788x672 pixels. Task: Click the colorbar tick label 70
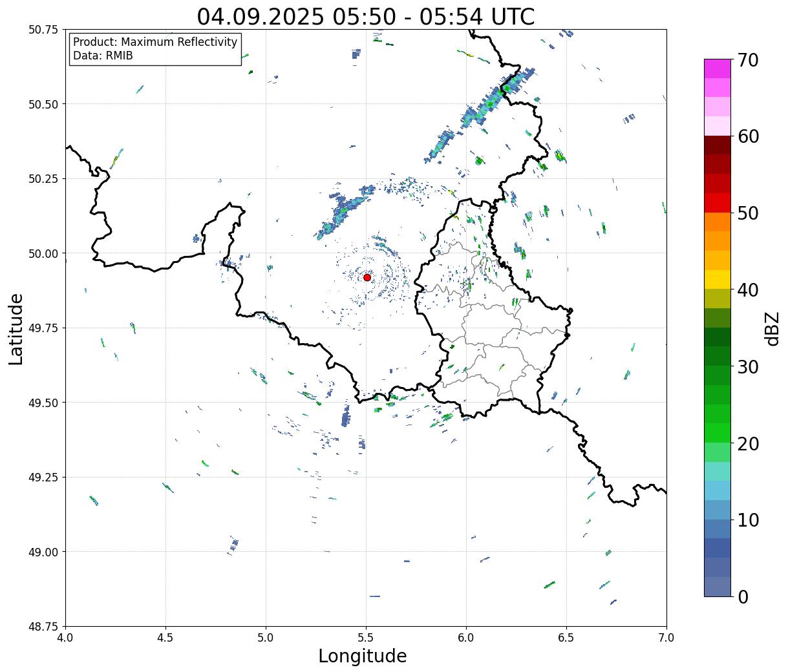749,59
